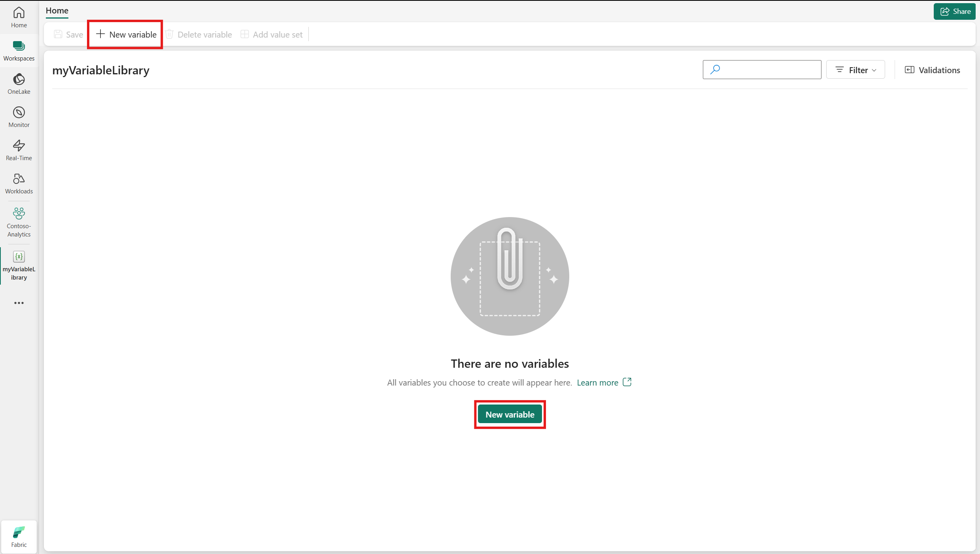Switch to Contoso-Analytics workspace
The image size is (980, 554).
(x=19, y=221)
